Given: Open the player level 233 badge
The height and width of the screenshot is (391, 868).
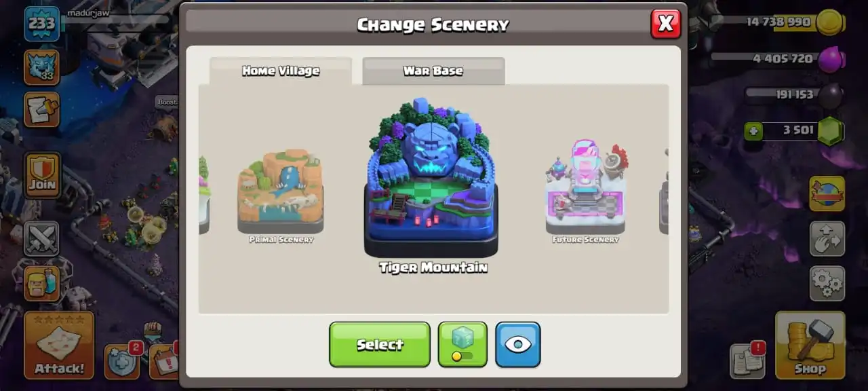Looking at the screenshot, I should click(x=42, y=24).
